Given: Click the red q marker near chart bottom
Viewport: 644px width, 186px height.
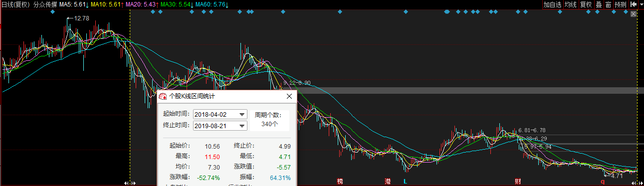Looking at the screenshot, I should 603,182.
